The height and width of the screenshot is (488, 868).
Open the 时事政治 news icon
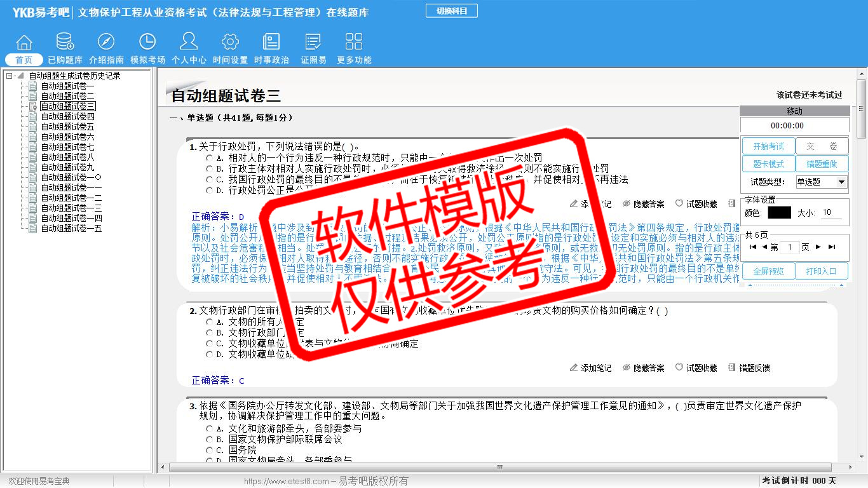pyautogui.click(x=271, y=42)
